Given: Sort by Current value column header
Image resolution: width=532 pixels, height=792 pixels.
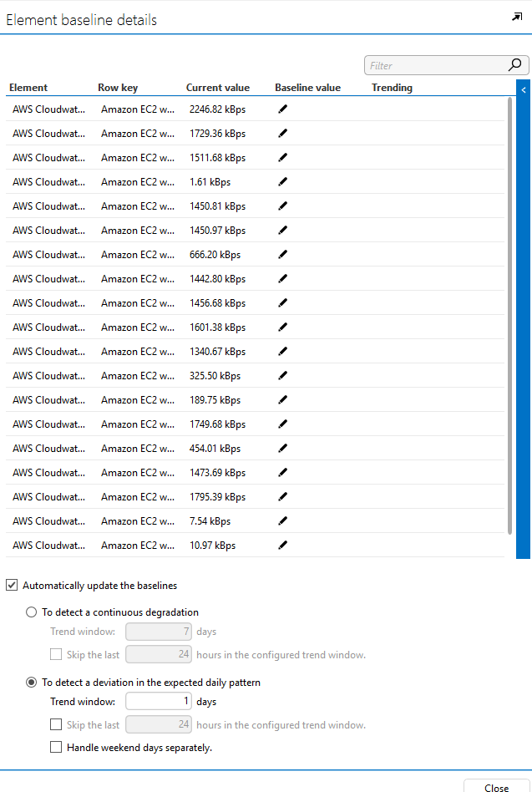Looking at the screenshot, I should pos(217,88).
